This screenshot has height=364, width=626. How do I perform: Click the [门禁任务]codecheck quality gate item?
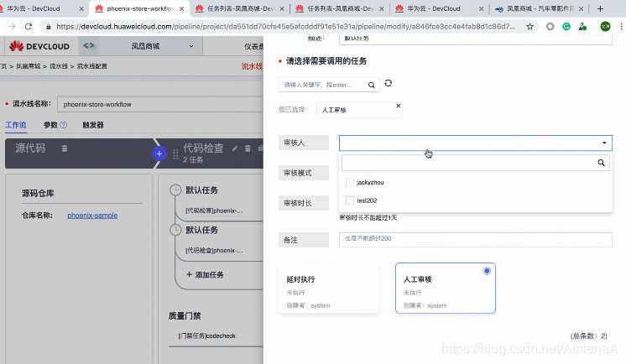[x=206, y=336]
